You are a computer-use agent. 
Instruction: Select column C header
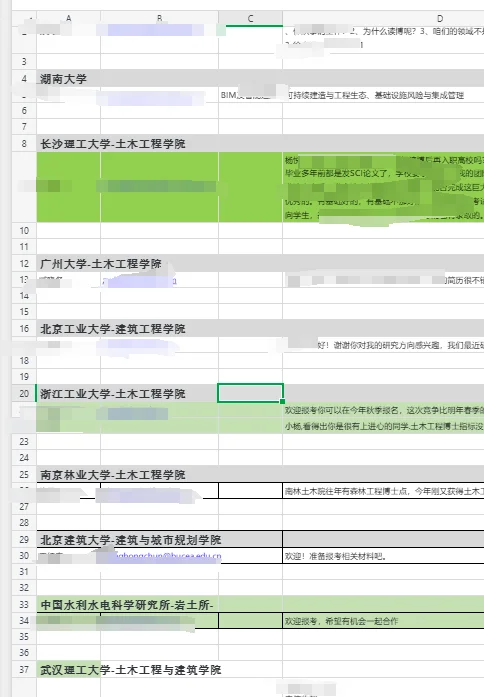coord(250,18)
